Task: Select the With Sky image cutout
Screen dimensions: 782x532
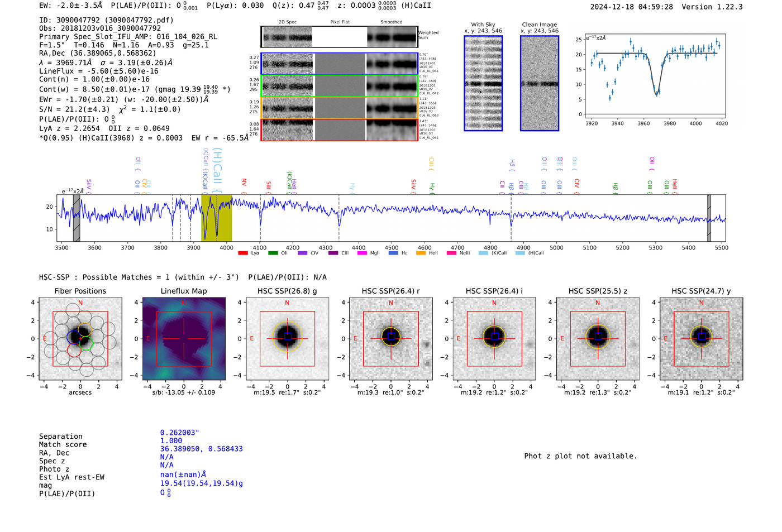Action: point(483,83)
